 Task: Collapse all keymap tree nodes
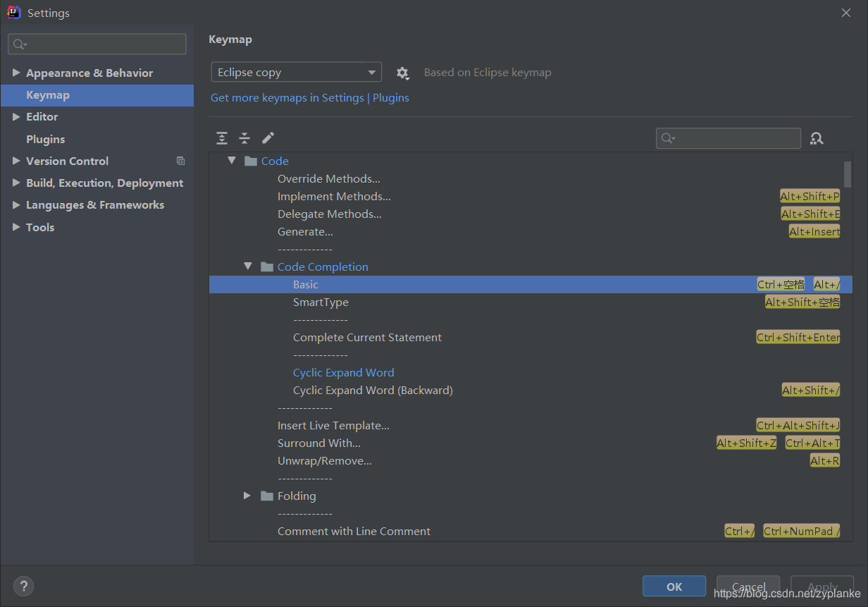[244, 137]
